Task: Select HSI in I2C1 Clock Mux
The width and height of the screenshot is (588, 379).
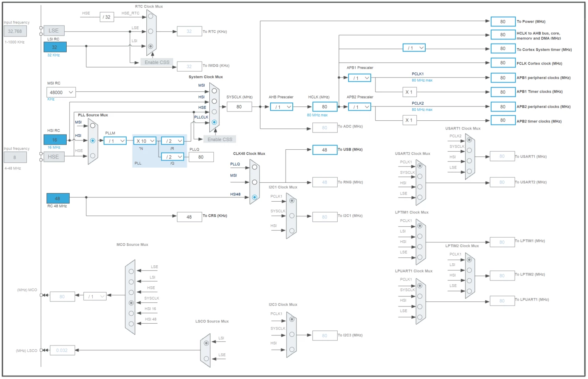Action: pyautogui.click(x=292, y=231)
